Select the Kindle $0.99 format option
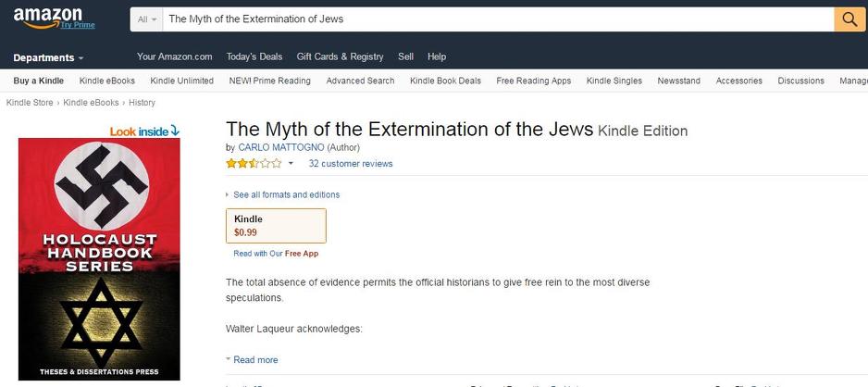This screenshot has height=387, width=868. coord(276,226)
